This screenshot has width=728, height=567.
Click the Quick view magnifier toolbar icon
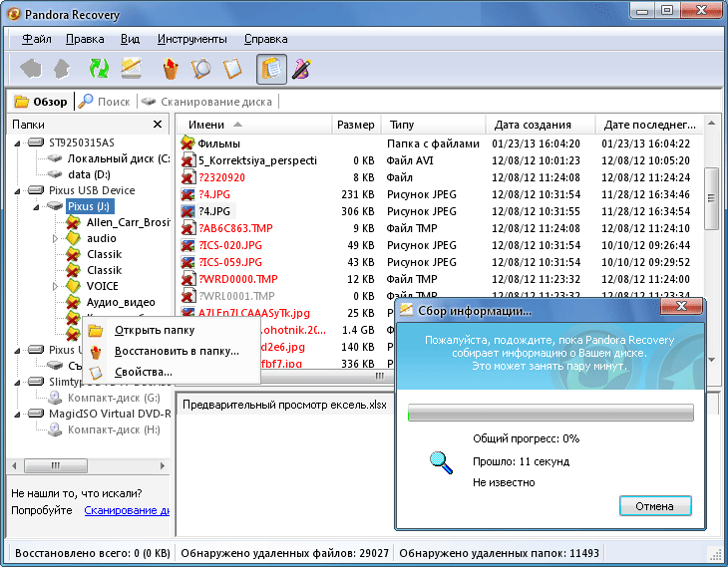point(201,69)
